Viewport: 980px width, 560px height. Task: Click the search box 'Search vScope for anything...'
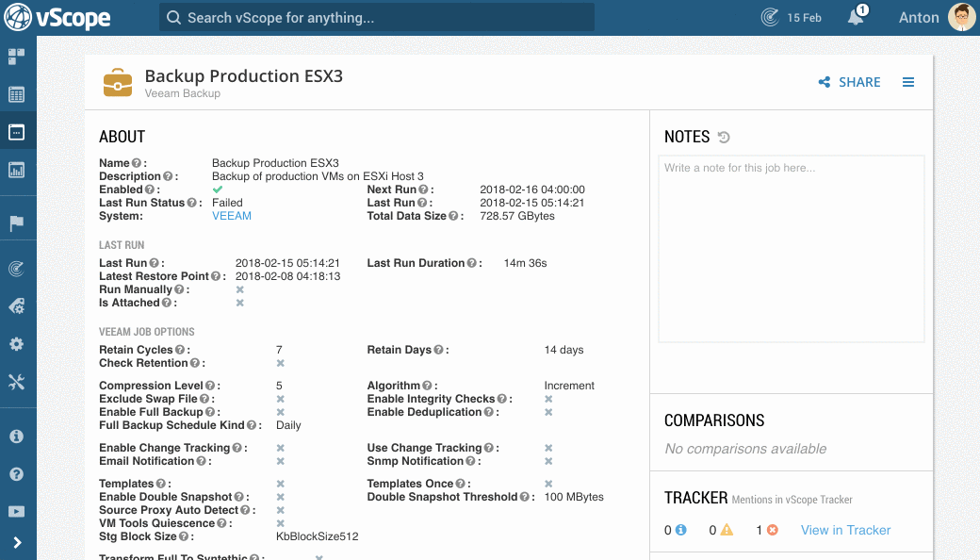377,18
